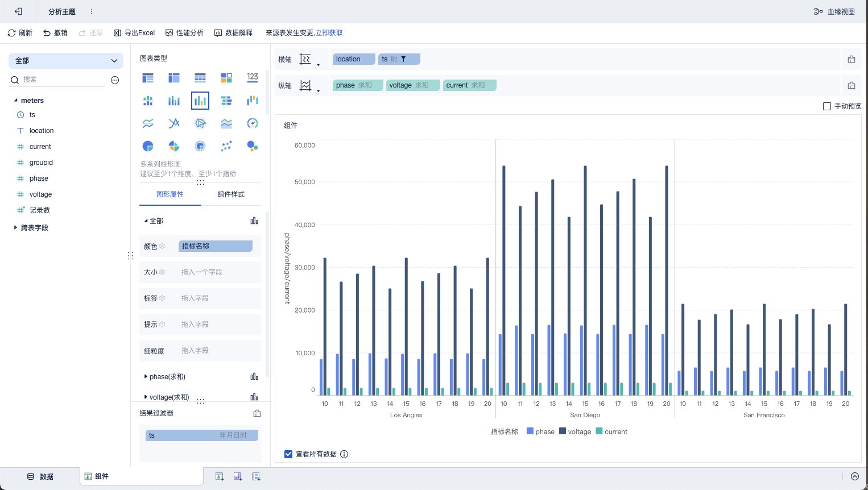Click the area chart type icon
The width and height of the screenshot is (868, 490).
pos(226,123)
